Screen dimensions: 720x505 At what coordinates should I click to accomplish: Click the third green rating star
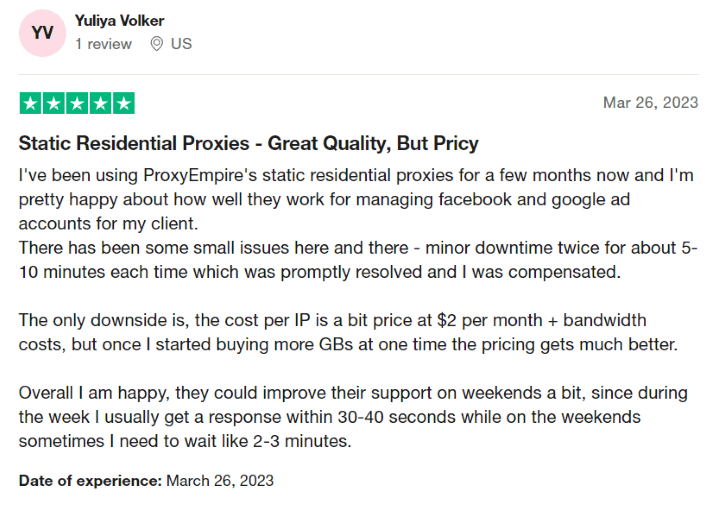click(77, 103)
